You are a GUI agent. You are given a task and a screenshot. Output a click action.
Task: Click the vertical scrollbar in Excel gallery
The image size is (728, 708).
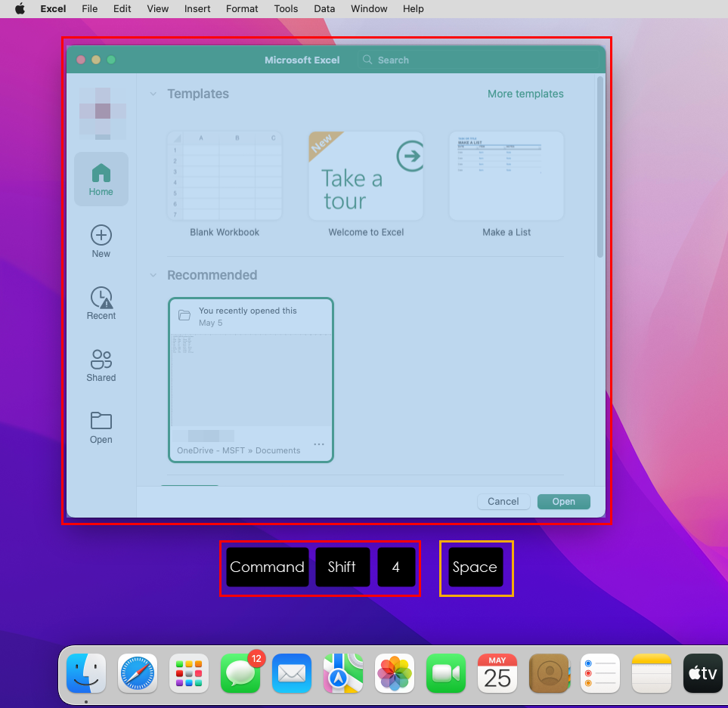[x=599, y=167]
